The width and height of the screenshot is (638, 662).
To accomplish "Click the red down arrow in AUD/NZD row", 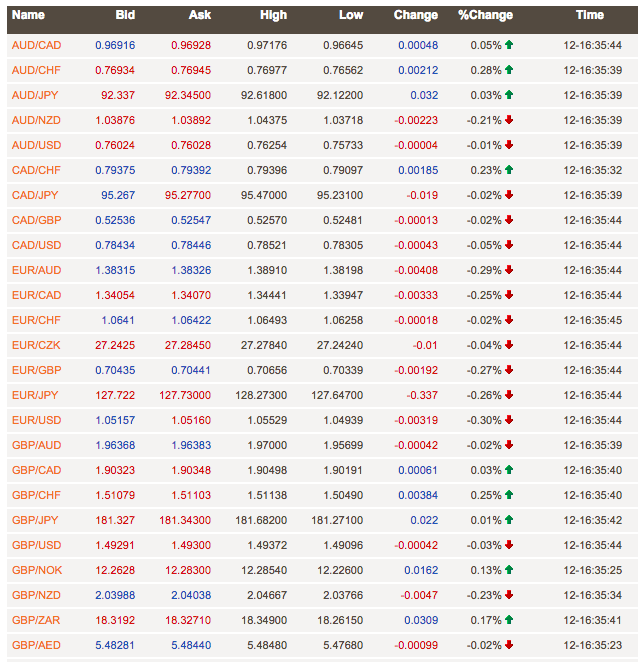I will pyautogui.click(x=509, y=120).
